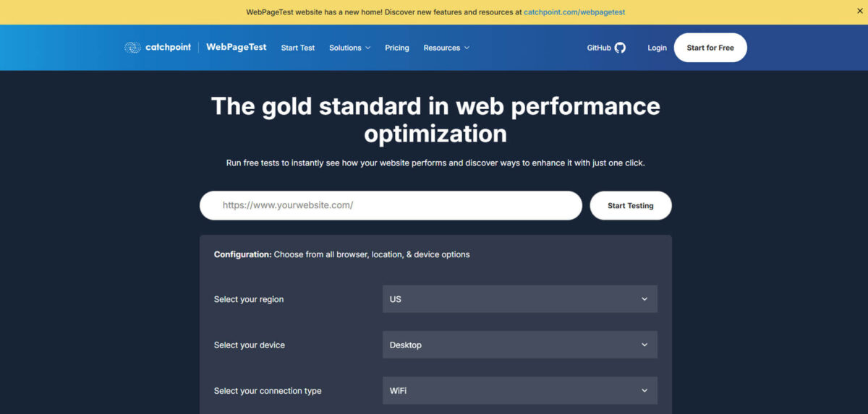
Task: Focus the website URL input field
Action: pyautogui.click(x=391, y=205)
